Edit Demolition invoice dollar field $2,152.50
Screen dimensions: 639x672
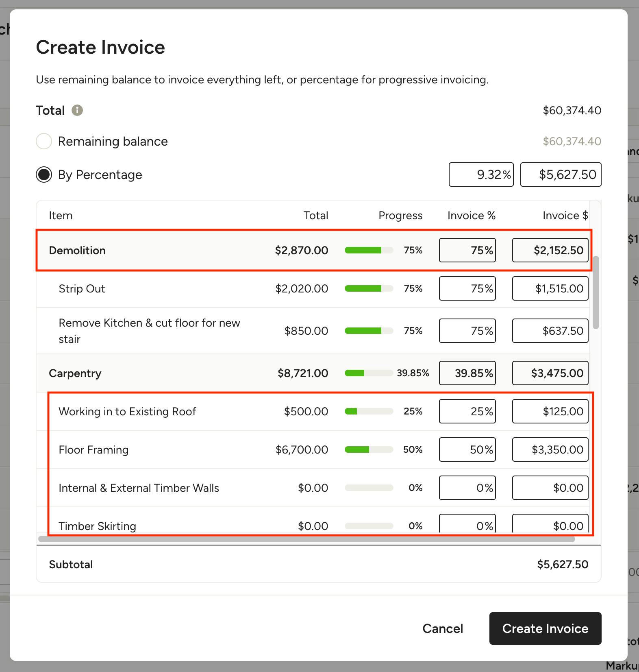pos(550,250)
